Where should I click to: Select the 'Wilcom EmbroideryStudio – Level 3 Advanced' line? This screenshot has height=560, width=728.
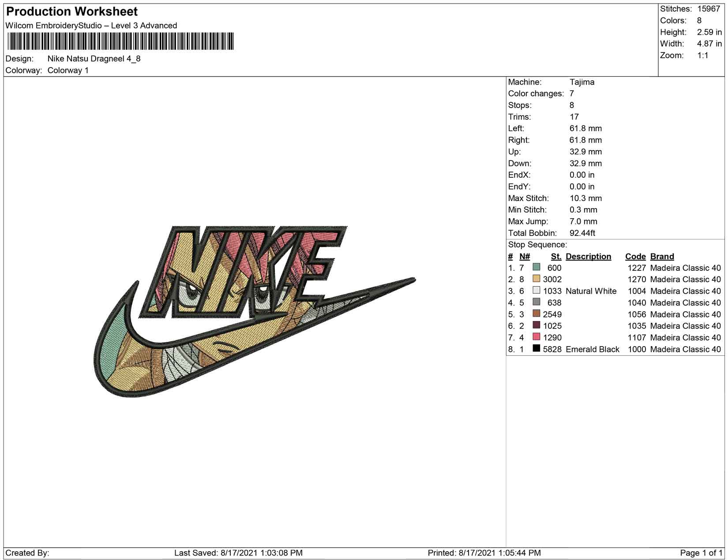click(x=91, y=26)
